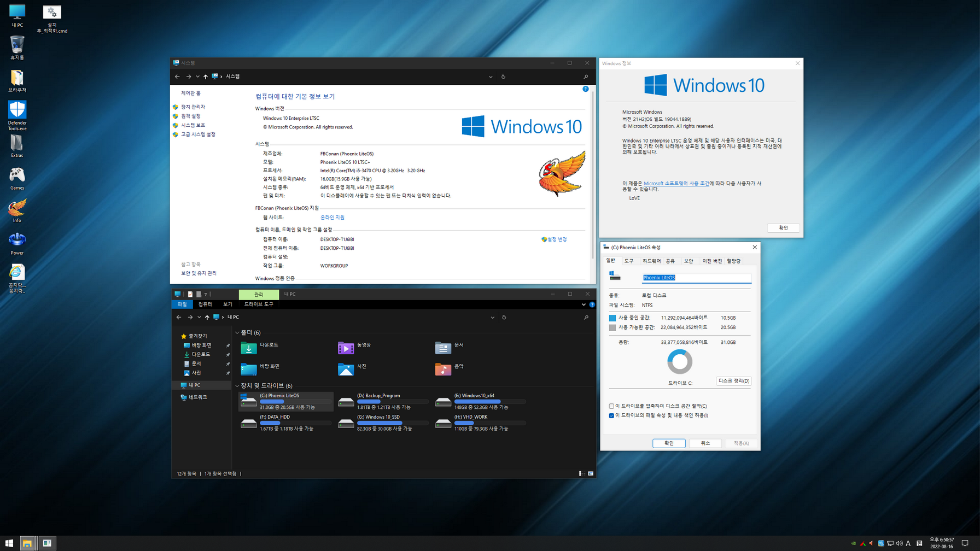Open the Info phoenix desktop icon
Image resolution: width=980 pixels, height=551 pixels.
click(17, 211)
